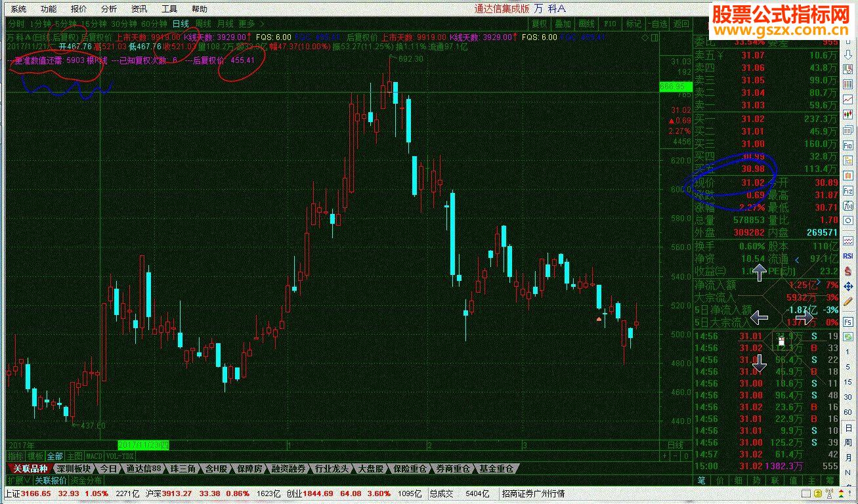Open the 分析 menu
Viewport: 858px width, 504px height.
coord(108,9)
